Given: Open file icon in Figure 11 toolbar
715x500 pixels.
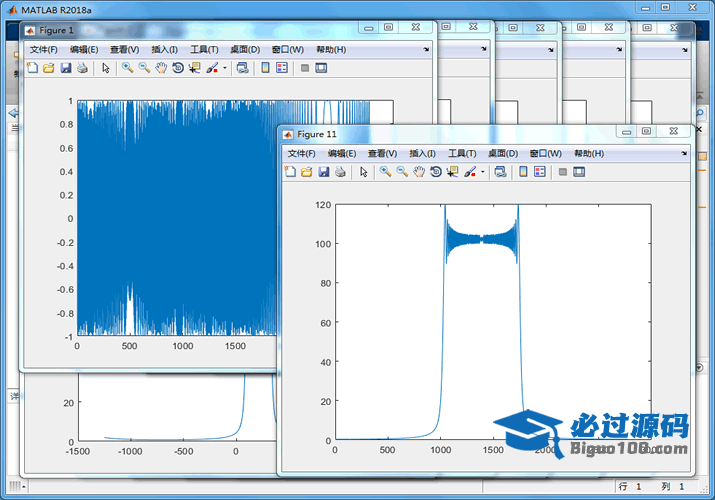Looking at the screenshot, I should (x=307, y=172).
